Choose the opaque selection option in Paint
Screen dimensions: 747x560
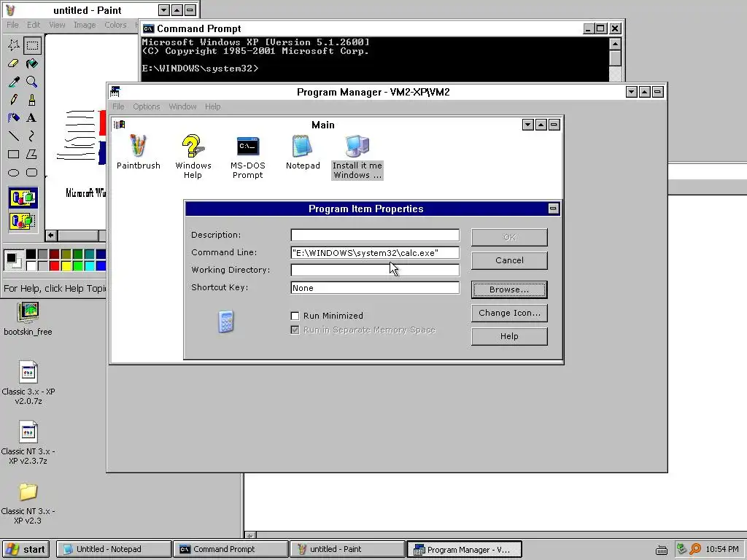pyautogui.click(x=23, y=198)
